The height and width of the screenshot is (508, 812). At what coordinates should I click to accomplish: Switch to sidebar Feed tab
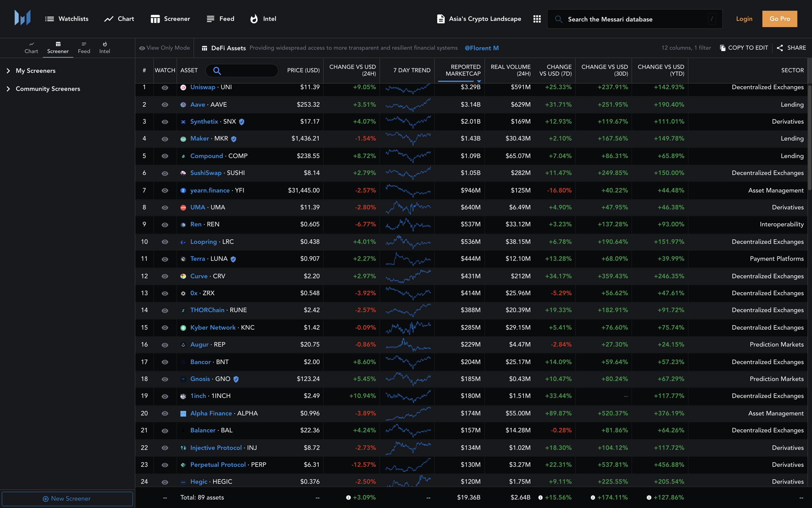click(84, 48)
